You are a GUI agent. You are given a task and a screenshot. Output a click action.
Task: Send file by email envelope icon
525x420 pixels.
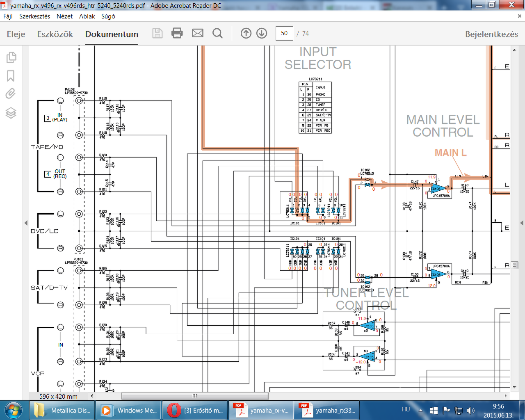click(x=198, y=33)
